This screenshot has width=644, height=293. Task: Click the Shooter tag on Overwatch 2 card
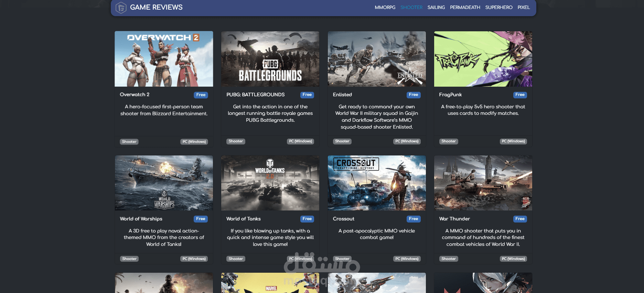click(x=129, y=142)
